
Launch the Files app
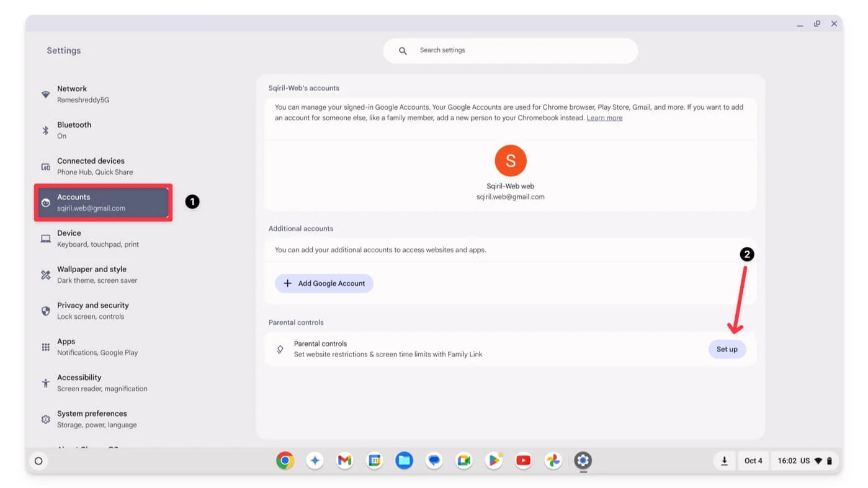(x=404, y=461)
